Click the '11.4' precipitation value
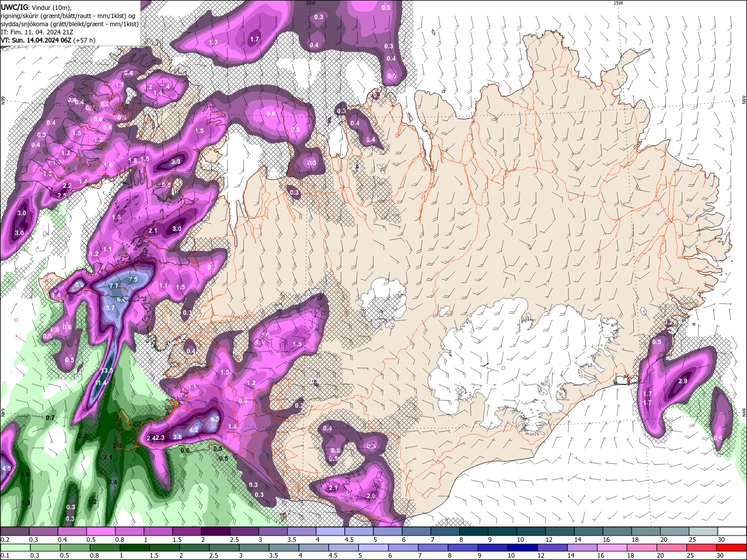This screenshot has width=747, height=560. [101, 383]
